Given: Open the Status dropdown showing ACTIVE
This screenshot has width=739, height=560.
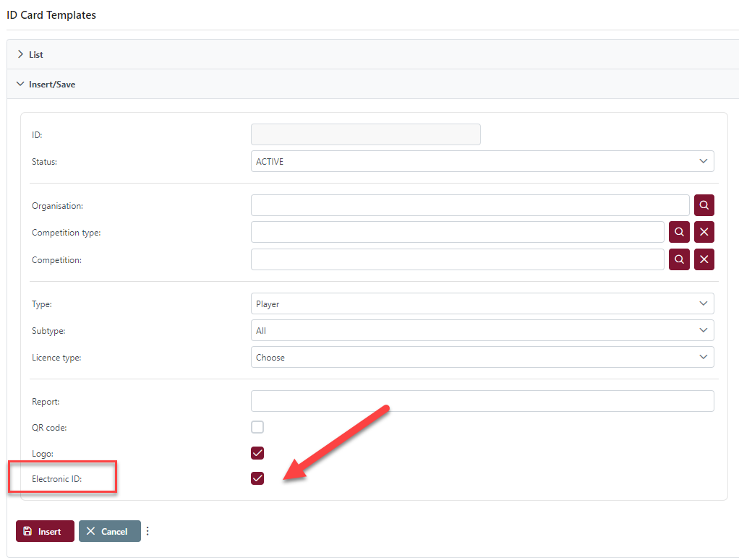Looking at the screenshot, I should 482,161.
